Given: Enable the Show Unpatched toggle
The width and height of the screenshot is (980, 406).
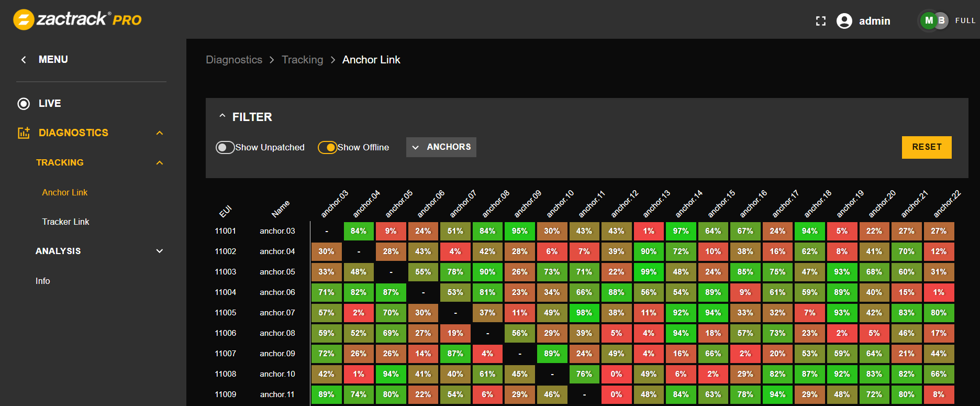Looking at the screenshot, I should click(x=225, y=147).
